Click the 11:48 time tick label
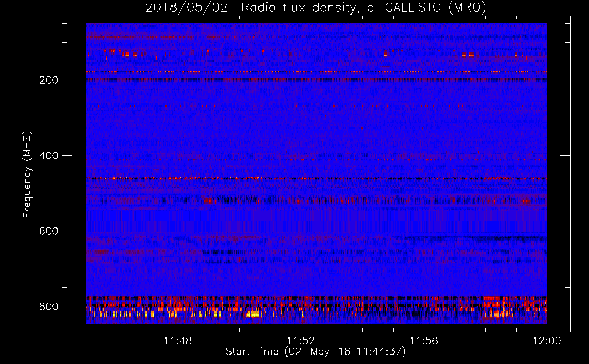 [x=178, y=341]
